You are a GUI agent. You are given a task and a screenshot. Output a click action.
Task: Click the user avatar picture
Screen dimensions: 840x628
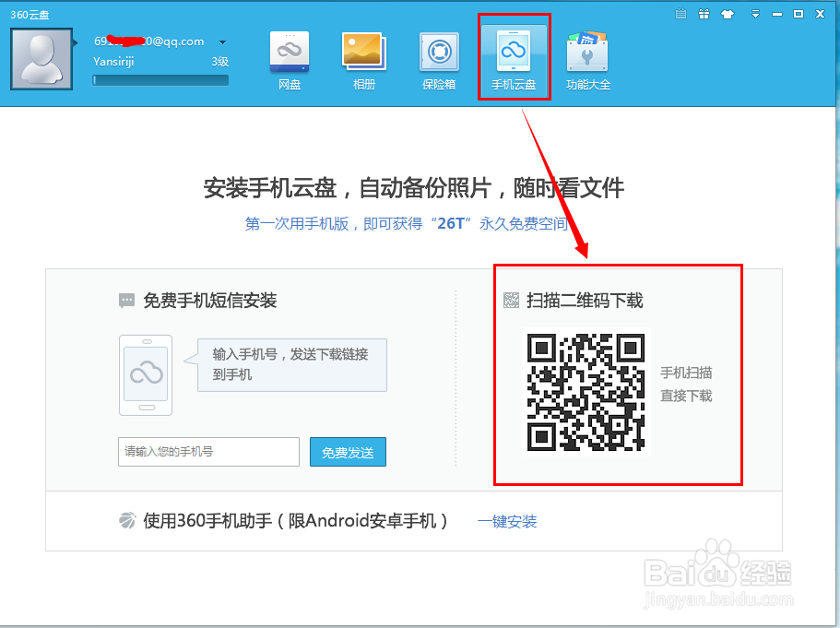point(41,59)
